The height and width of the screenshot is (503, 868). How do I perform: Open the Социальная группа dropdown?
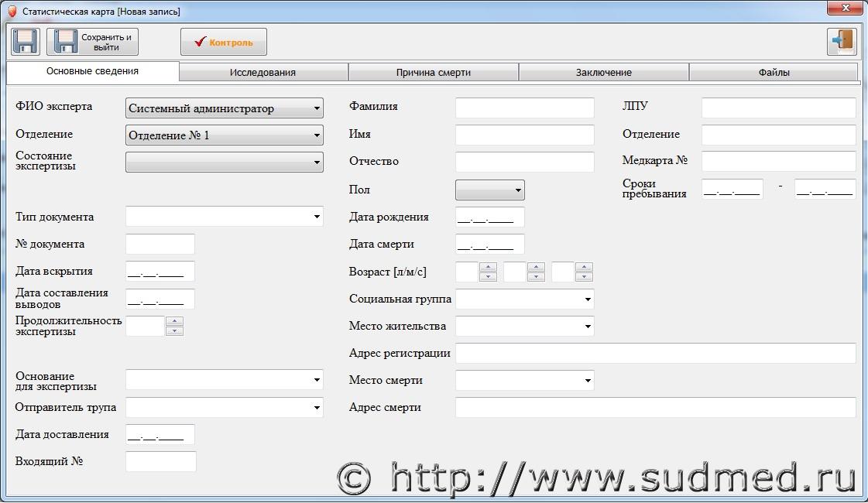click(588, 299)
